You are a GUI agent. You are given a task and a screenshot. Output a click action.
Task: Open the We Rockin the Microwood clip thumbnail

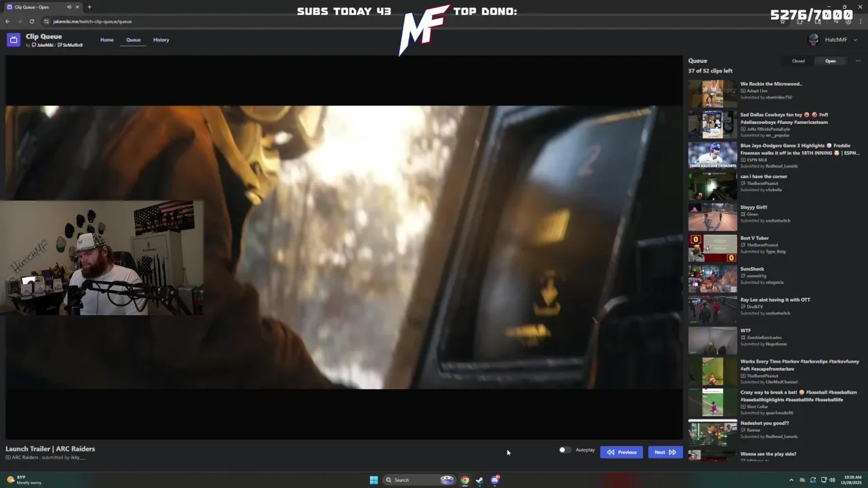click(712, 94)
